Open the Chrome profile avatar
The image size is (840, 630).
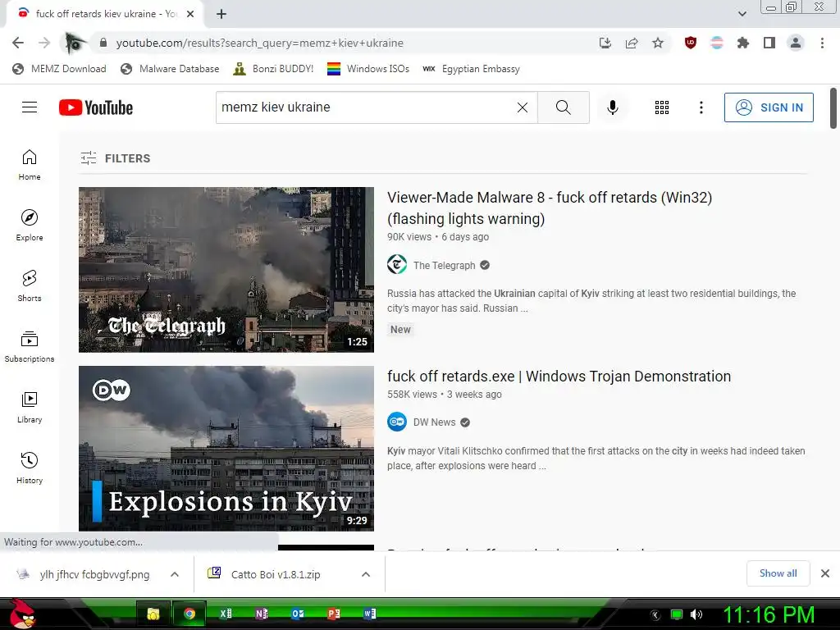pos(796,43)
